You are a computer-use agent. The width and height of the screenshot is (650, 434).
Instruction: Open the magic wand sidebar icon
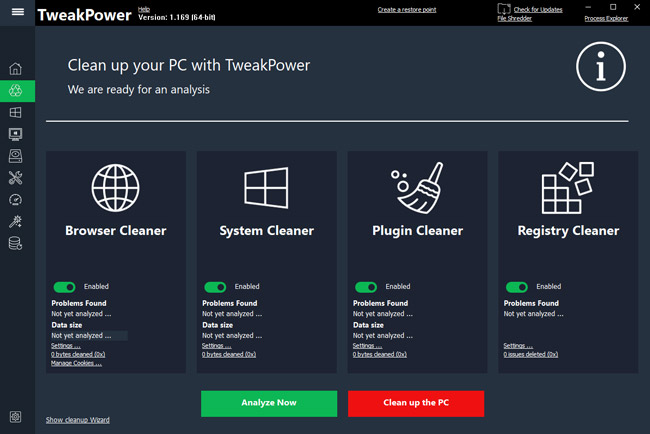click(16, 222)
